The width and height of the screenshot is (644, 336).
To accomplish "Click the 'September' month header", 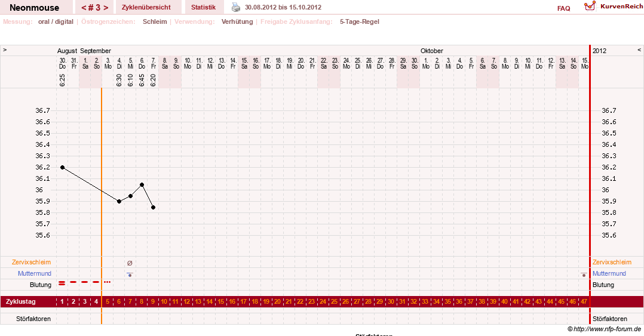I will [96, 51].
